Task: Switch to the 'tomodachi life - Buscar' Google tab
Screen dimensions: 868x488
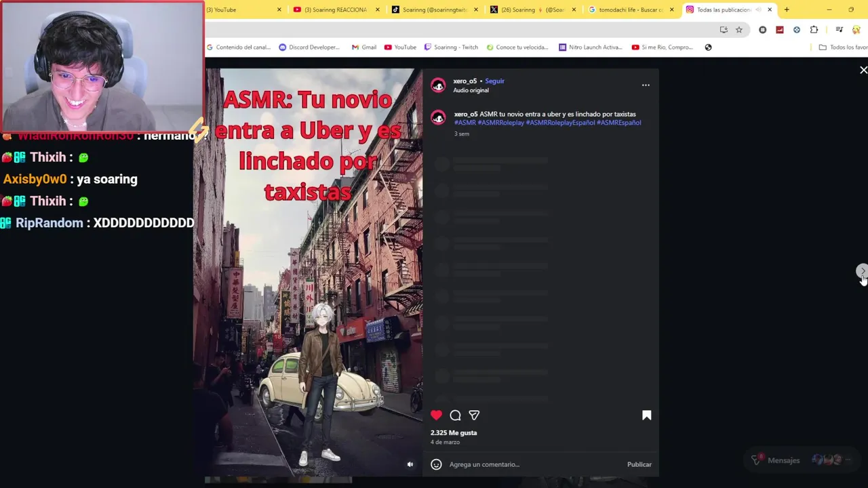Action: [631, 9]
